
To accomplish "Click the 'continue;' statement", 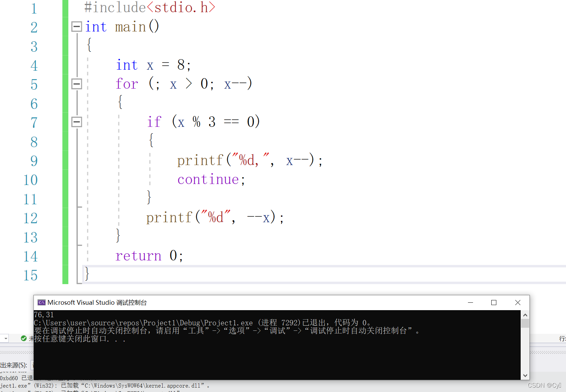I will 211,179.
